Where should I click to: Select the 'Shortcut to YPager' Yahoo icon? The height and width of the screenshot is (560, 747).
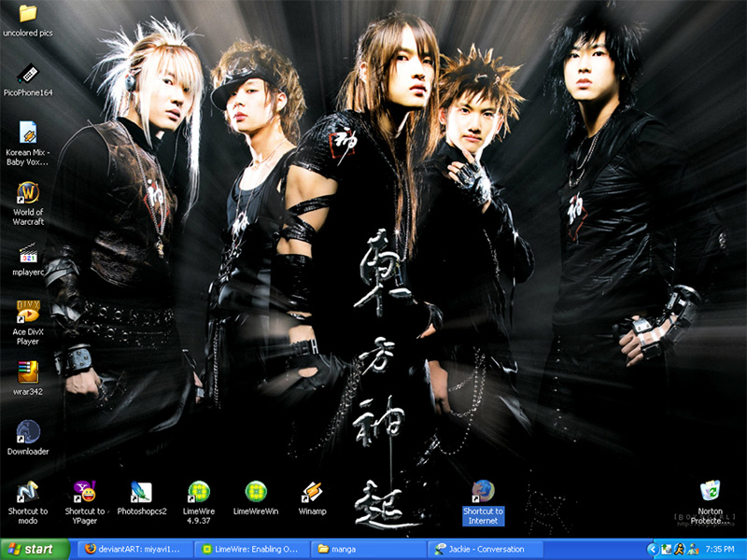click(85, 492)
